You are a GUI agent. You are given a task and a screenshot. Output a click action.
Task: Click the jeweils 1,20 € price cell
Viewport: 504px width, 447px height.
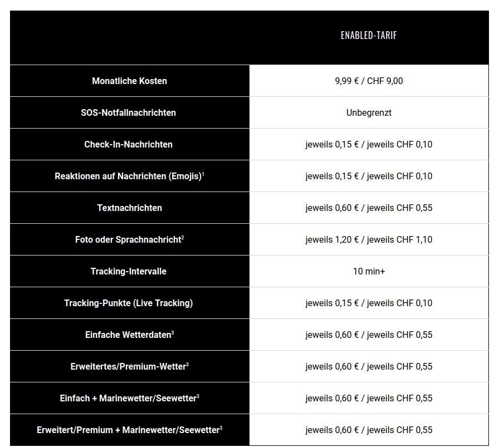click(369, 239)
